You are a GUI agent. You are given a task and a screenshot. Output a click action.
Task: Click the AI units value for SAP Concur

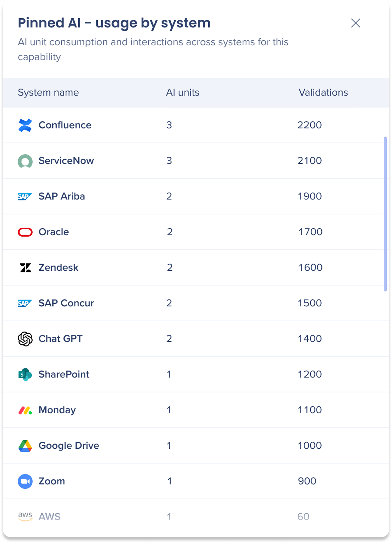click(x=169, y=303)
